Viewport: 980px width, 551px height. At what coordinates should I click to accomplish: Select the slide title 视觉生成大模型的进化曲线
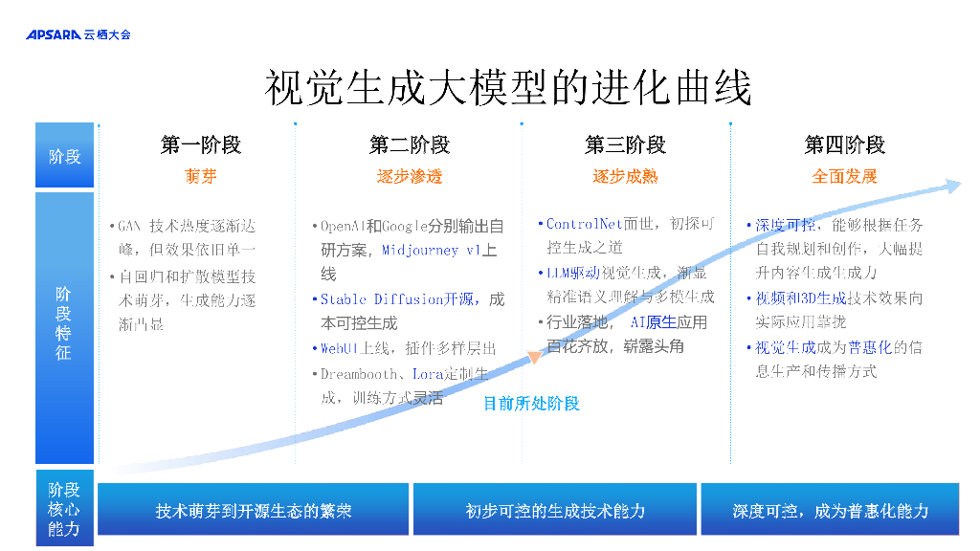507,88
